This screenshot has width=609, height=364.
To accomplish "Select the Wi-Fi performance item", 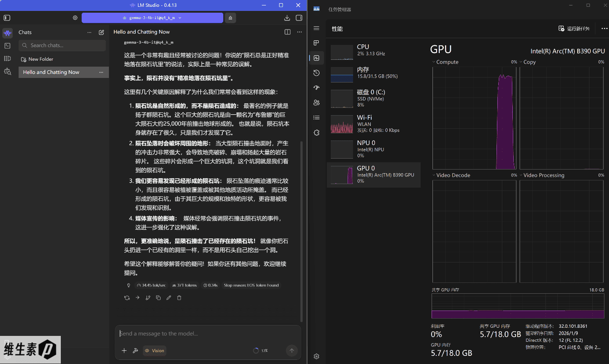I will point(373,124).
